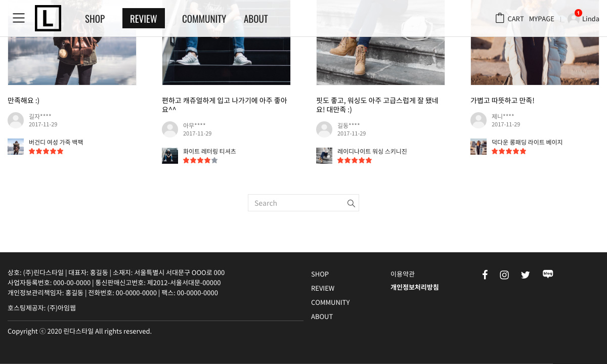Click product name 버건디 여성 가죽 백팩
The width and height of the screenshot is (607, 364).
(x=56, y=142)
